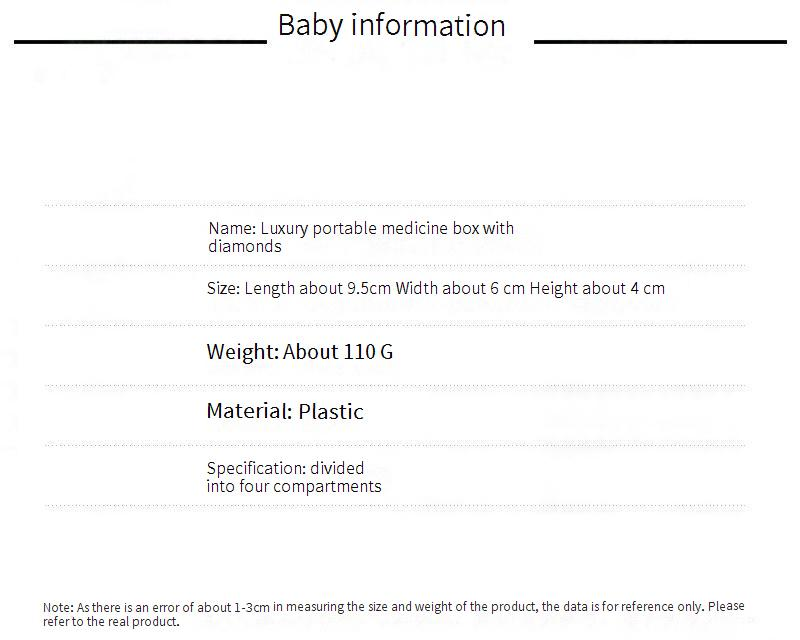Screen dimensions: 800x640
Task: Select the "Specification:" label
Action: click(256, 468)
